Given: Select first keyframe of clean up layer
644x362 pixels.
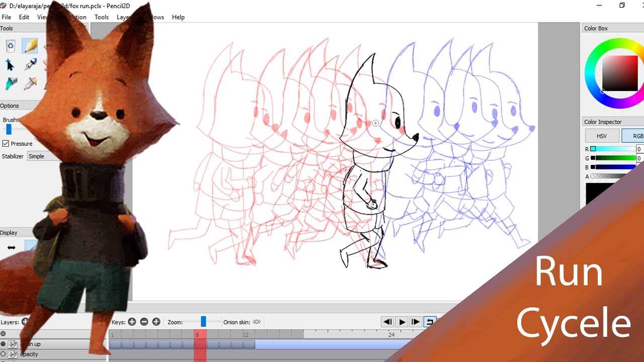Looking at the screenshot, I should point(115,344).
